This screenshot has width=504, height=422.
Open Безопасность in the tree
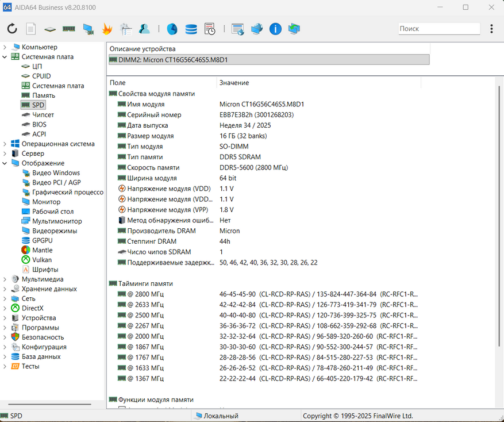[43, 337]
